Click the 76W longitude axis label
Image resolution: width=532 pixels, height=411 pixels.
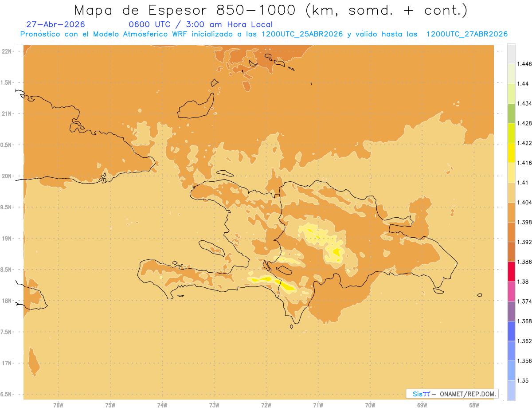click(58, 405)
